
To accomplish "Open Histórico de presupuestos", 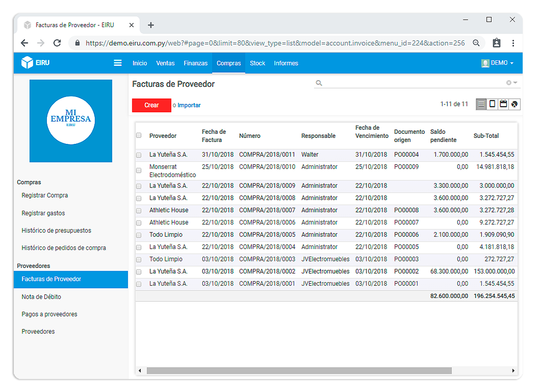I will point(56,230).
